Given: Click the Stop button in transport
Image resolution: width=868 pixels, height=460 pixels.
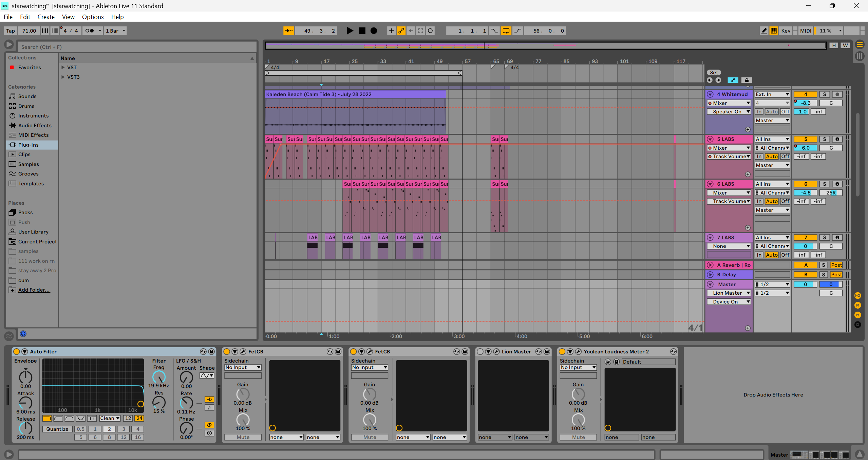Looking at the screenshot, I should 362,31.
